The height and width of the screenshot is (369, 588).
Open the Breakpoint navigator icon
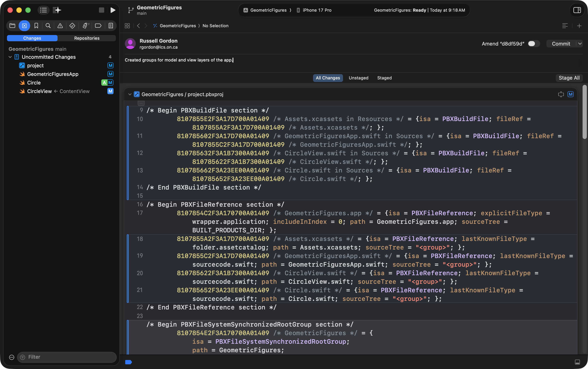(98, 26)
